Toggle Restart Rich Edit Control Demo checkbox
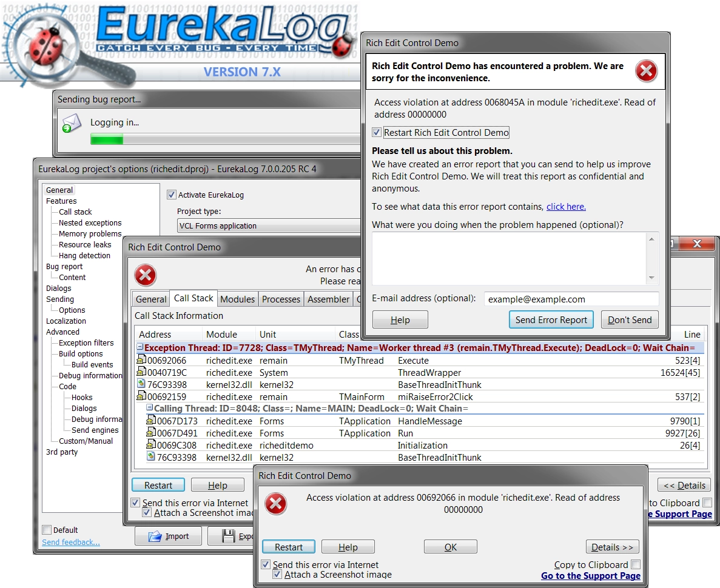Image resolution: width=720 pixels, height=588 pixels. point(377,133)
